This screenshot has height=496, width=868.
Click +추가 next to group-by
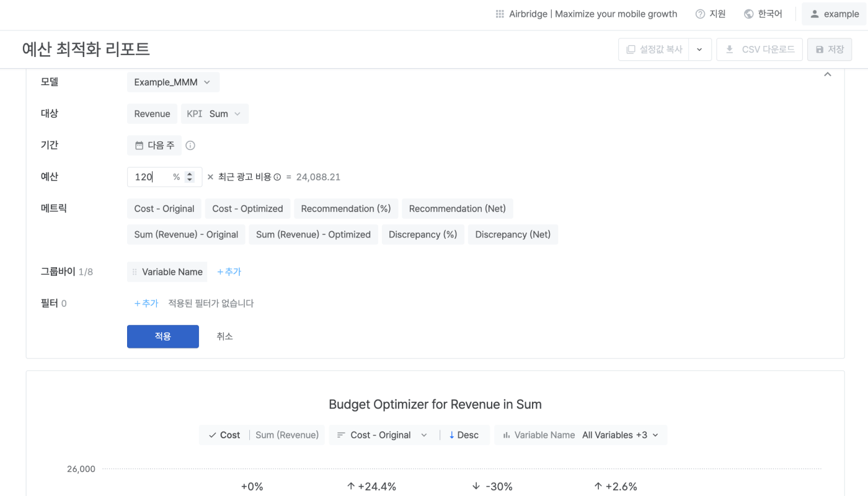point(229,272)
